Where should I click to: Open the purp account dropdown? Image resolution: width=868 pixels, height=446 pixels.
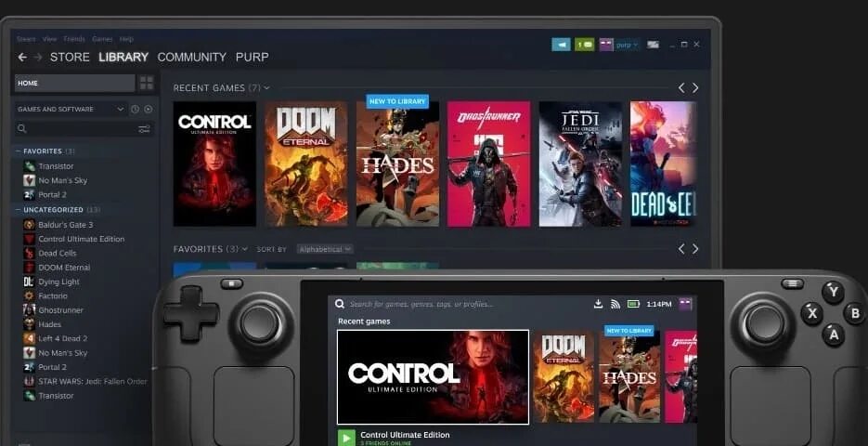pyautogui.click(x=628, y=45)
